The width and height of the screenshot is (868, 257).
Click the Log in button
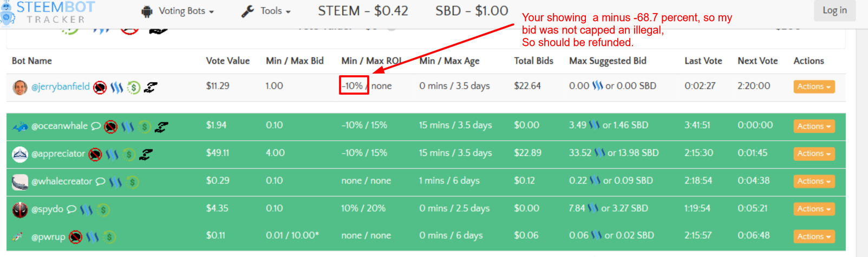click(x=834, y=10)
